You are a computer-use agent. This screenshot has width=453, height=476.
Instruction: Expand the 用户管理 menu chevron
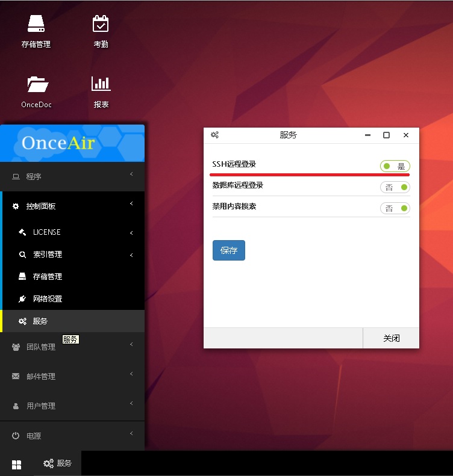click(x=131, y=403)
